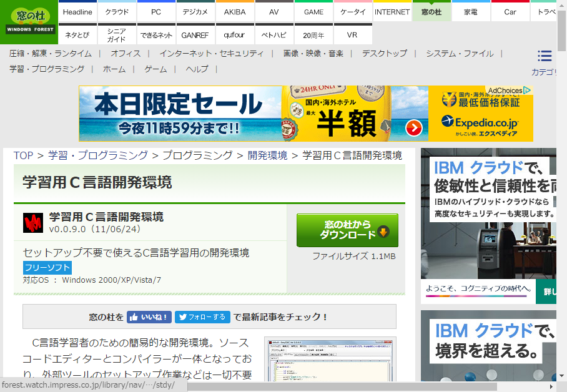Click the red arrow on Expedia banner
Viewport: 567px width, 392px height.
pyautogui.click(x=414, y=128)
